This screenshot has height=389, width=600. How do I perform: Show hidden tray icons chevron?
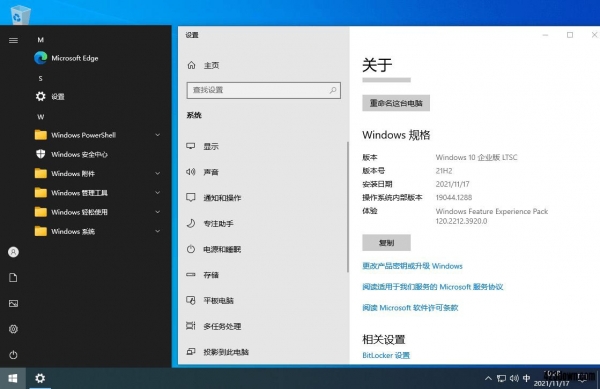[x=488, y=378]
